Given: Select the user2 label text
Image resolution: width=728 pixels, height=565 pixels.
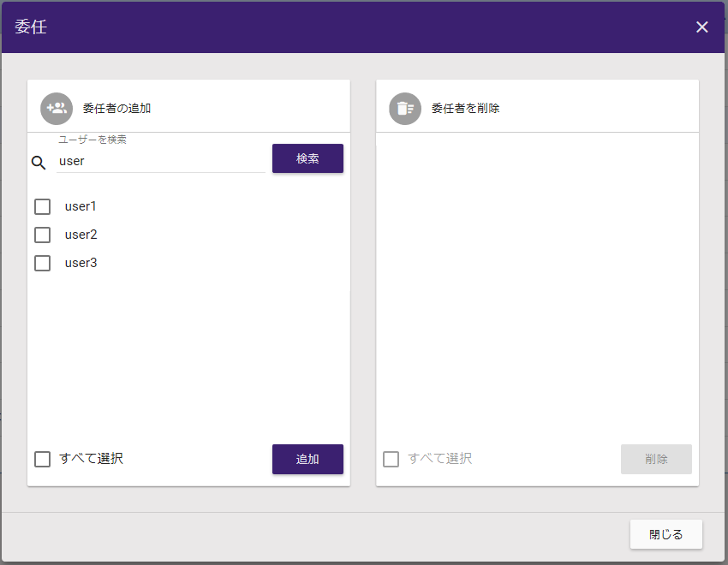Looking at the screenshot, I should [x=81, y=235].
